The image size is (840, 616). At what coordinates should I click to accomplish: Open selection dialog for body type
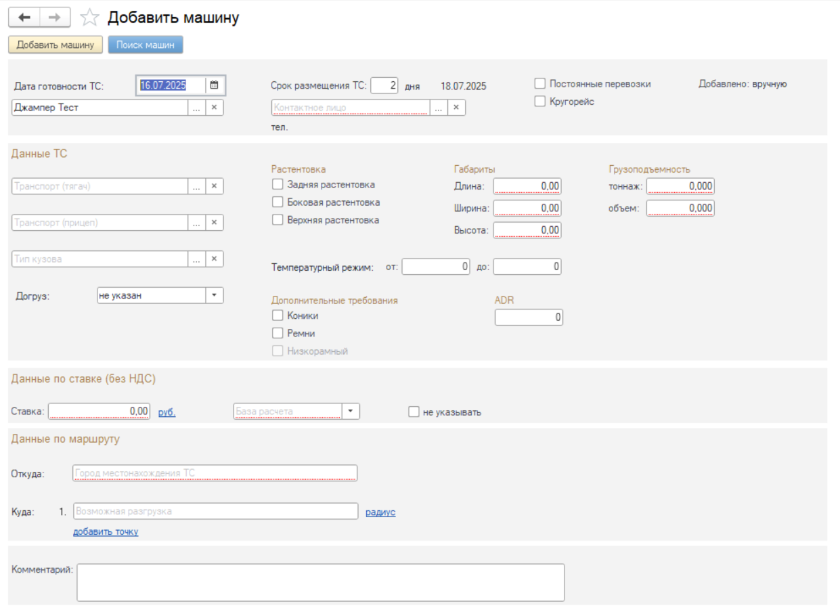click(x=196, y=259)
